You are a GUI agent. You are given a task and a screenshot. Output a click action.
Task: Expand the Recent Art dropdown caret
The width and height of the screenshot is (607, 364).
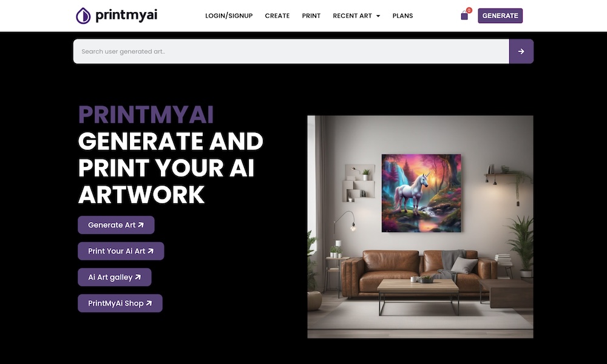(378, 16)
